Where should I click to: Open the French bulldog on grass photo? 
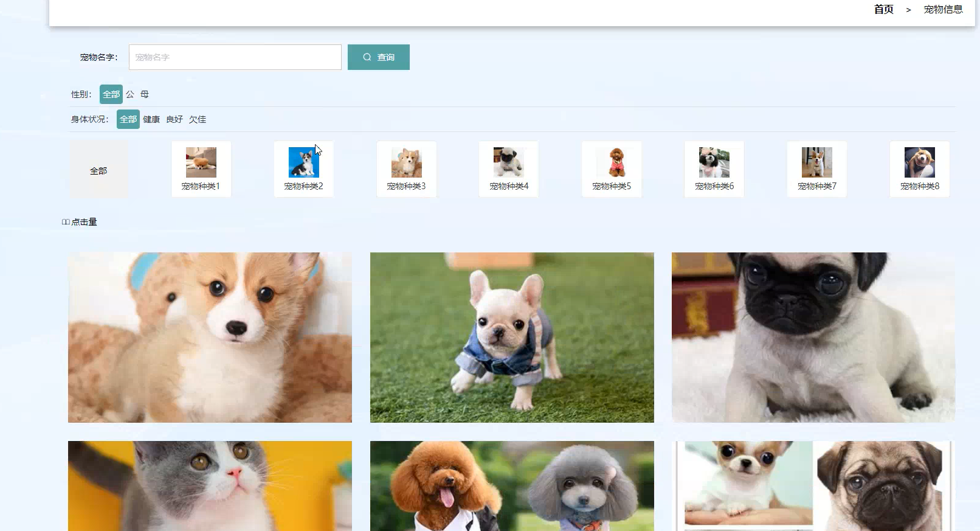click(x=512, y=338)
